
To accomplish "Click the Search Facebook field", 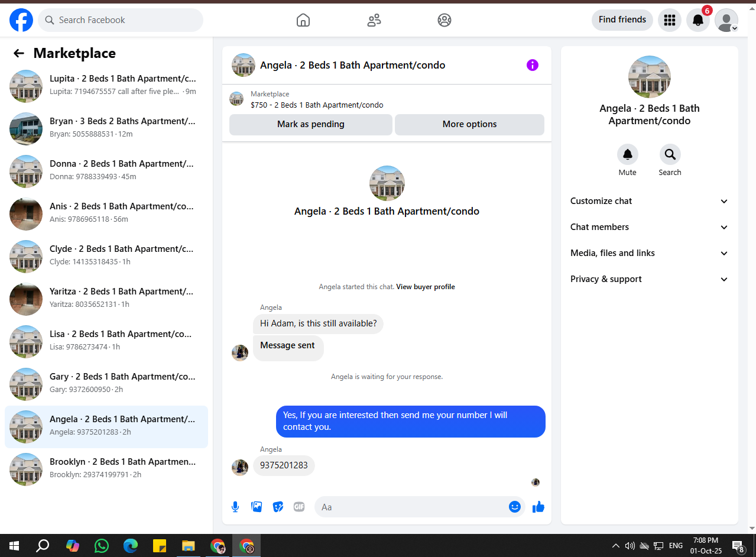I will tap(121, 20).
